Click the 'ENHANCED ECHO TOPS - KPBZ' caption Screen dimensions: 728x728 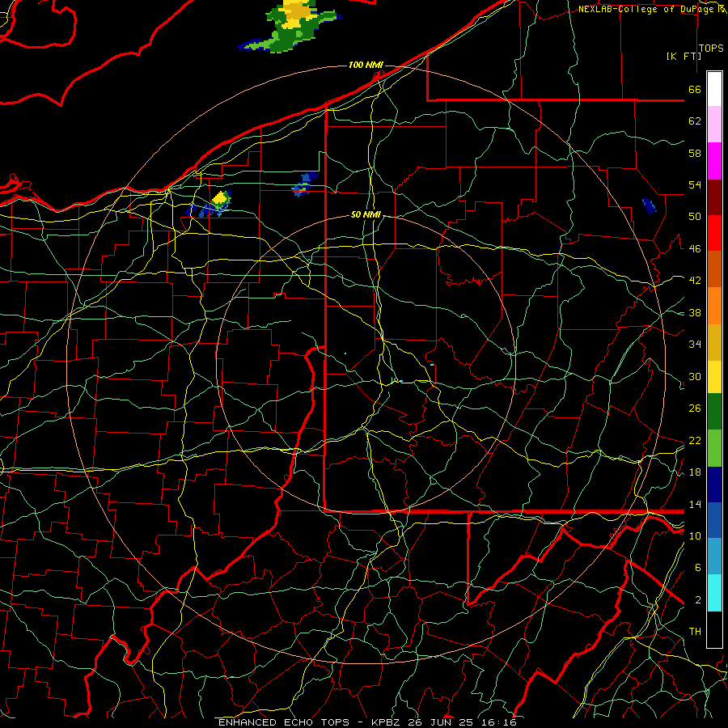[x=309, y=722]
